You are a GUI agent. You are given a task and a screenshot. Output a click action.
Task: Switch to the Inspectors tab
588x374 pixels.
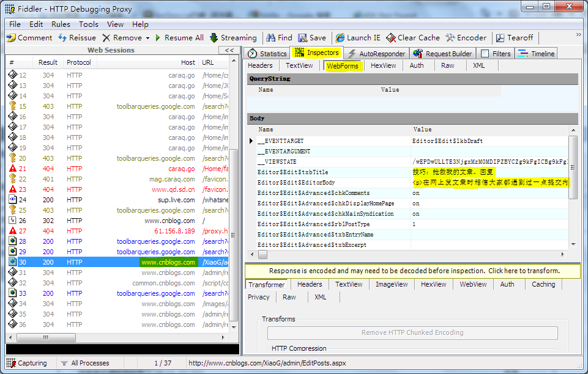pos(317,53)
